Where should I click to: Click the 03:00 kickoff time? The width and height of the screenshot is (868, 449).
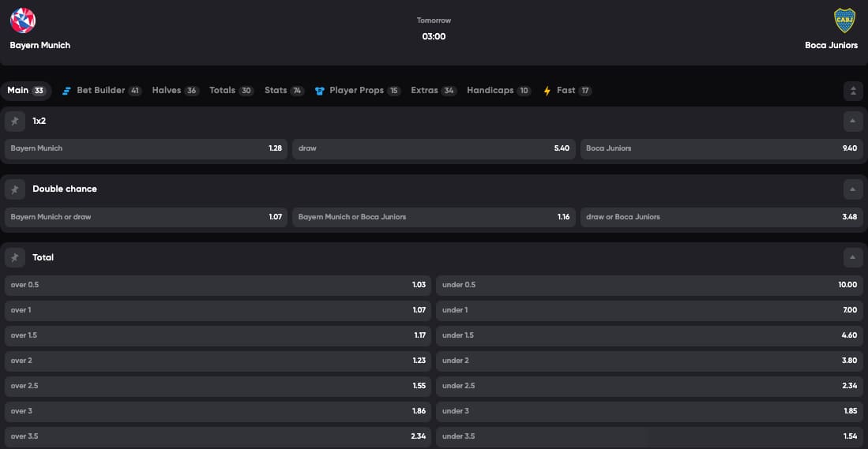point(434,37)
